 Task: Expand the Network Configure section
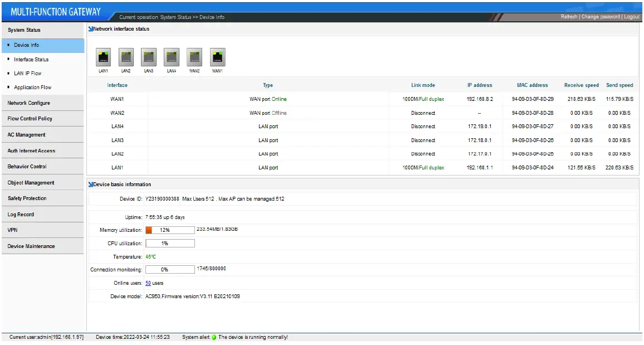[28, 103]
